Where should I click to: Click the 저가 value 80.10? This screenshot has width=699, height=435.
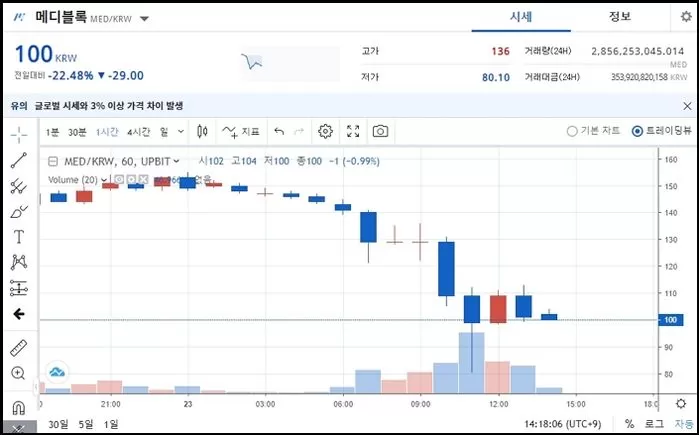point(496,78)
